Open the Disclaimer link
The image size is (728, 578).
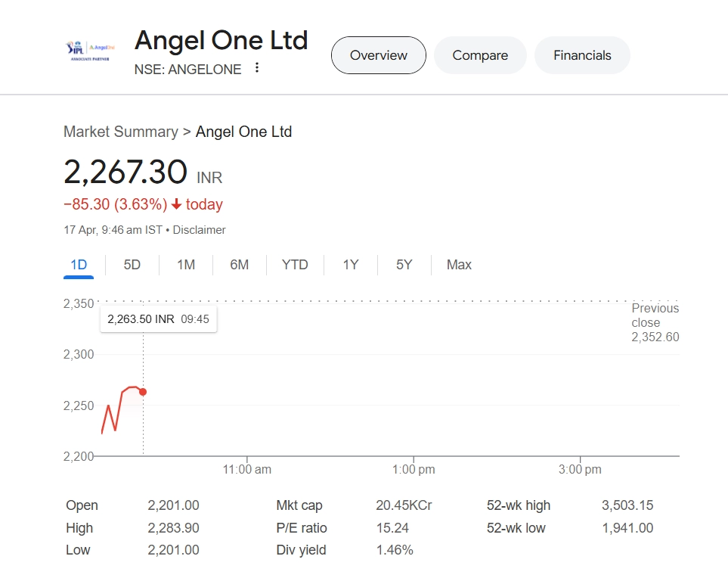click(199, 230)
